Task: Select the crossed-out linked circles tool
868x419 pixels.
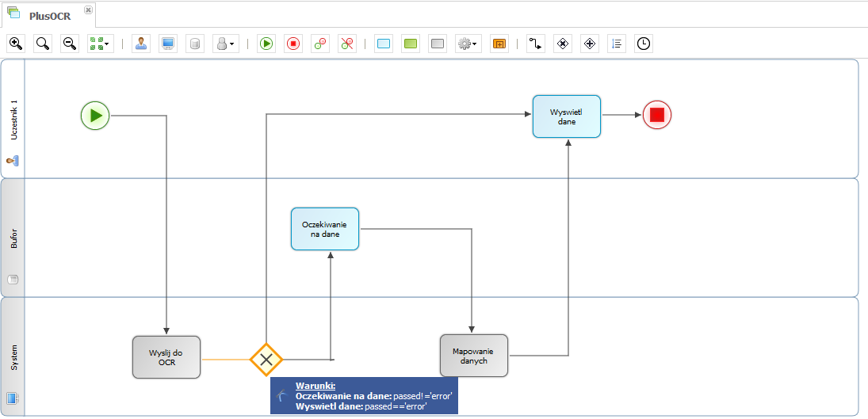Action: (x=347, y=44)
